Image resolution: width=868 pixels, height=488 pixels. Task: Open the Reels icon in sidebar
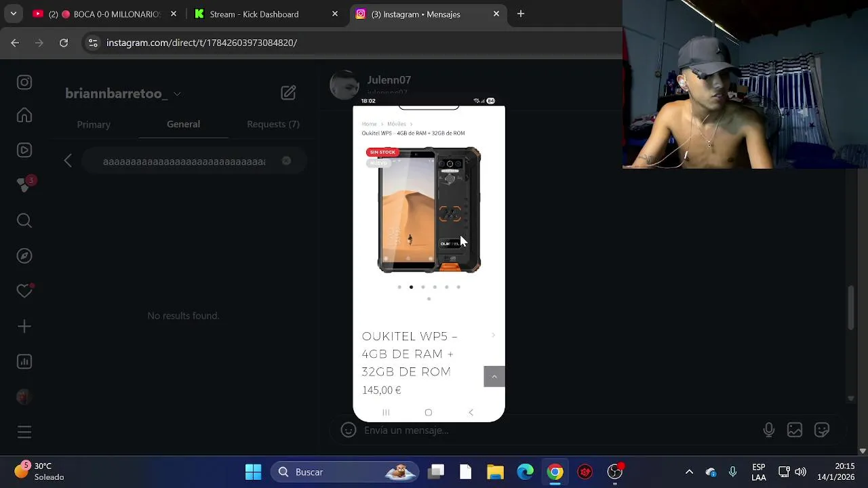tap(24, 150)
